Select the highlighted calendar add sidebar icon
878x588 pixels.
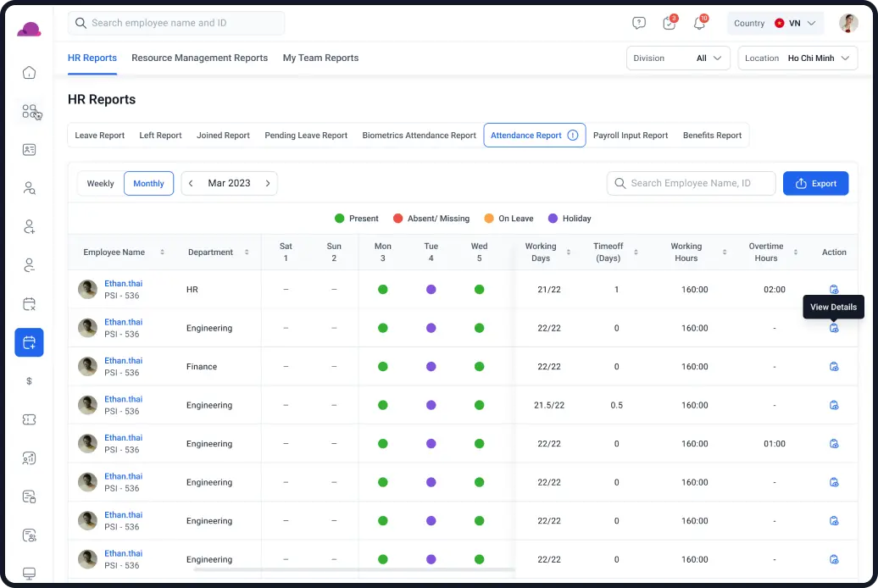click(x=29, y=342)
